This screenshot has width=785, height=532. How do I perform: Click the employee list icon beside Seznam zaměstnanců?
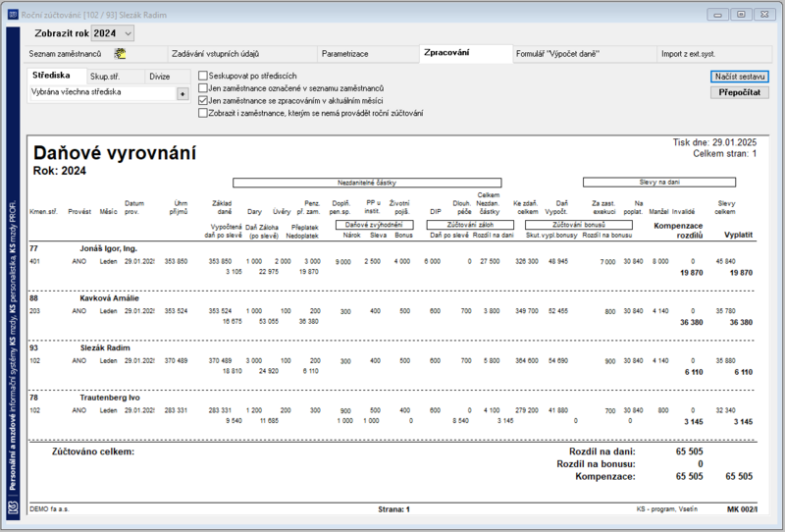click(x=120, y=54)
